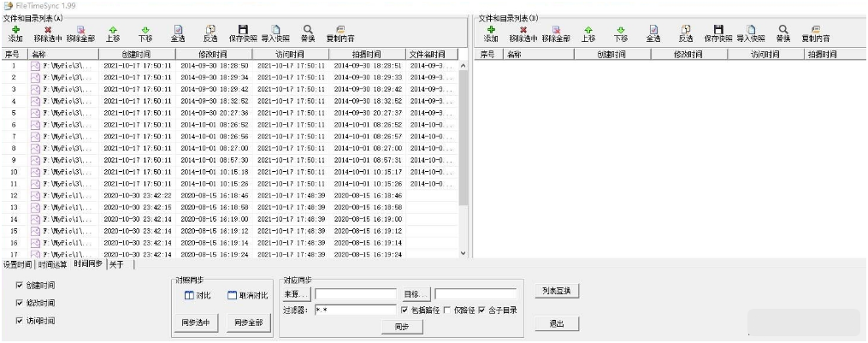Click list A's scrollbar down arrow

tap(464, 253)
